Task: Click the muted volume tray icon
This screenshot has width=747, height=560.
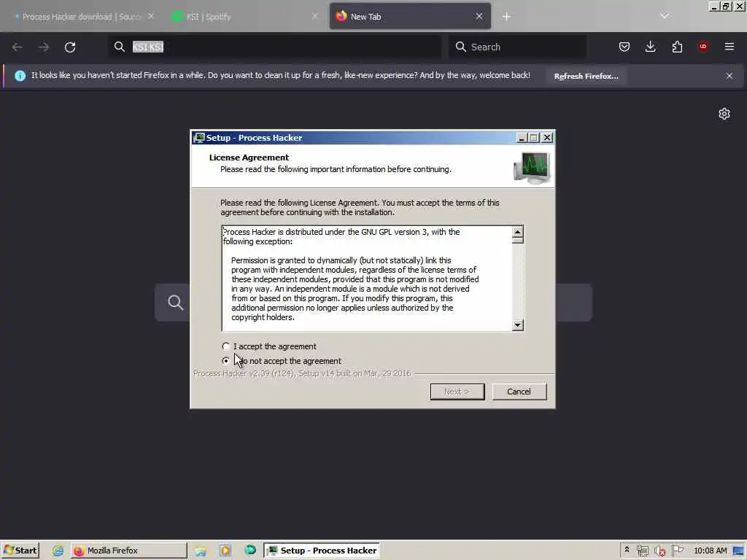Action: click(x=659, y=551)
